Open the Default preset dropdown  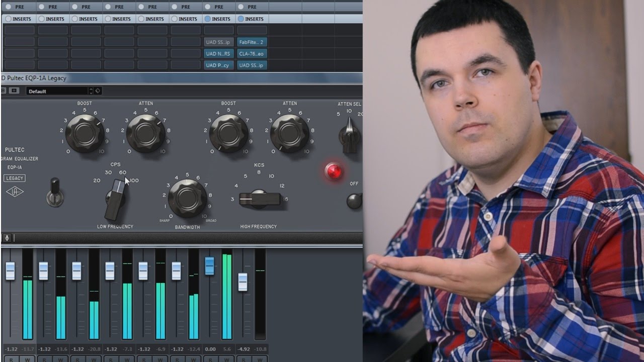(x=57, y=91)
